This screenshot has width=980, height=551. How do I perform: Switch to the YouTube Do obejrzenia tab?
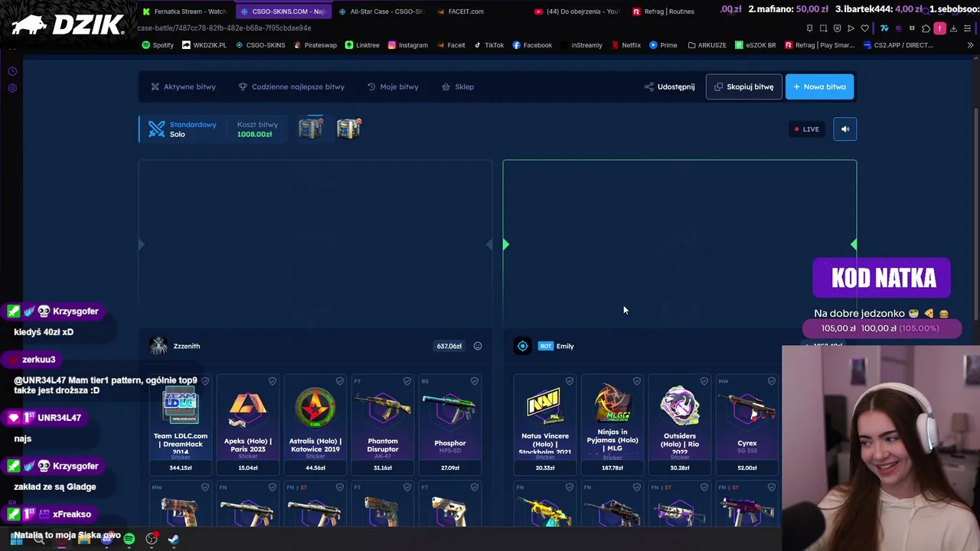[577, 11]
